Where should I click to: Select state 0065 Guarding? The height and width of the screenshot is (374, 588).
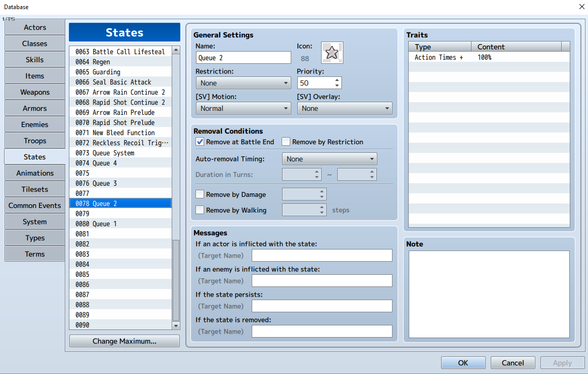pyautogui.click(x=121, y=72)
